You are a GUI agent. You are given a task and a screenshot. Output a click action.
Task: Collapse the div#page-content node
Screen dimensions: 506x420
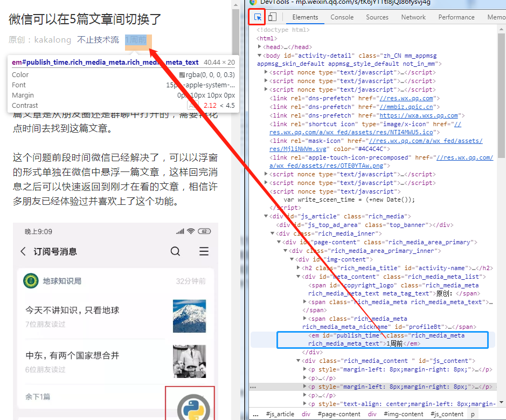point(279,242)
